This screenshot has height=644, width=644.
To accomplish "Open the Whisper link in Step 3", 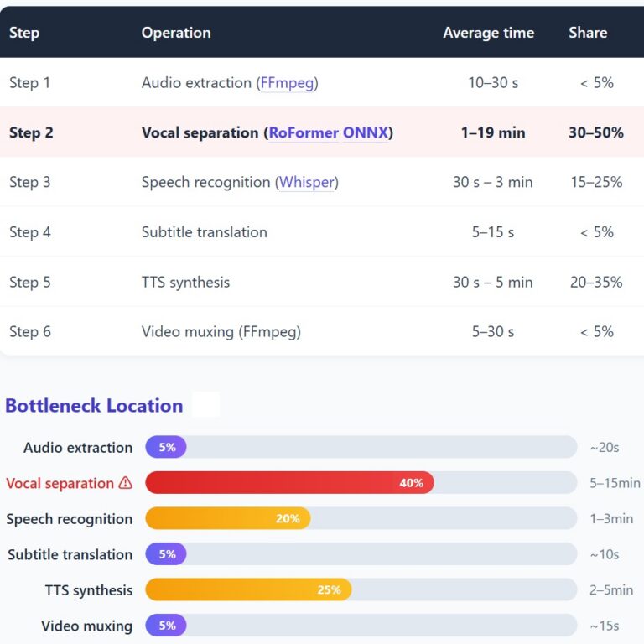I will click(x=306, y=182).
